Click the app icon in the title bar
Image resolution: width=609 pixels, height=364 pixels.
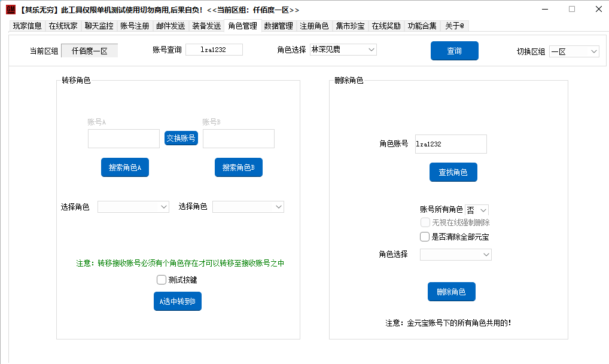click(x=10, y=10)
